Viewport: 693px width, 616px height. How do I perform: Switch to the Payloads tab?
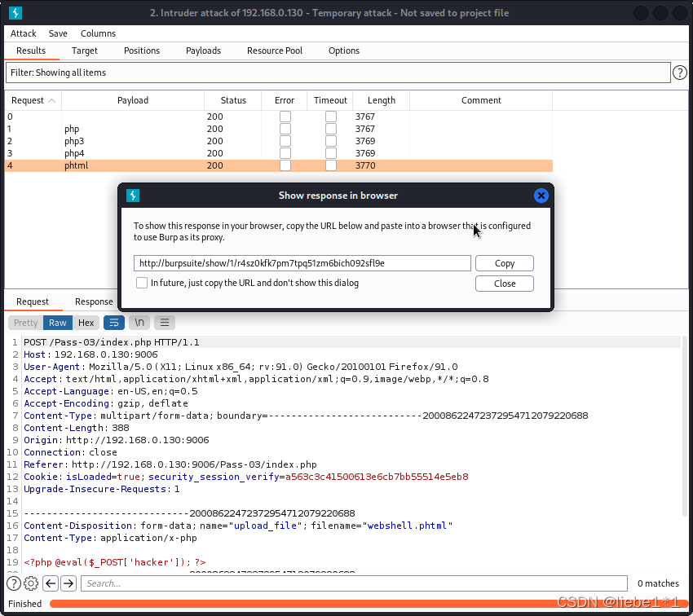tap(203, 51)
